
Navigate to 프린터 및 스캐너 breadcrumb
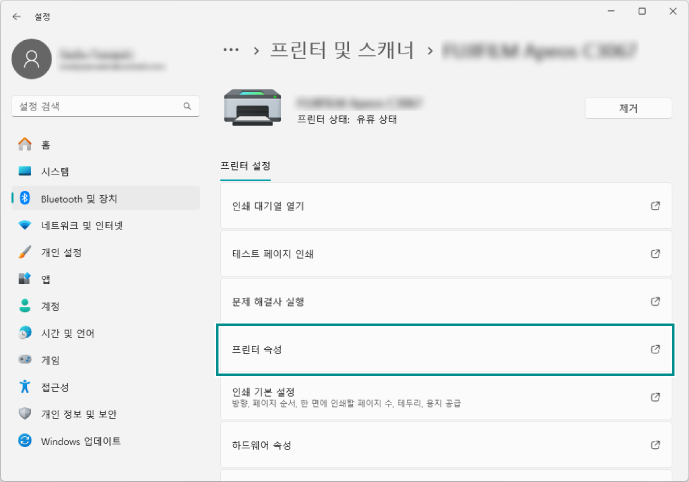tap(342, 50)
